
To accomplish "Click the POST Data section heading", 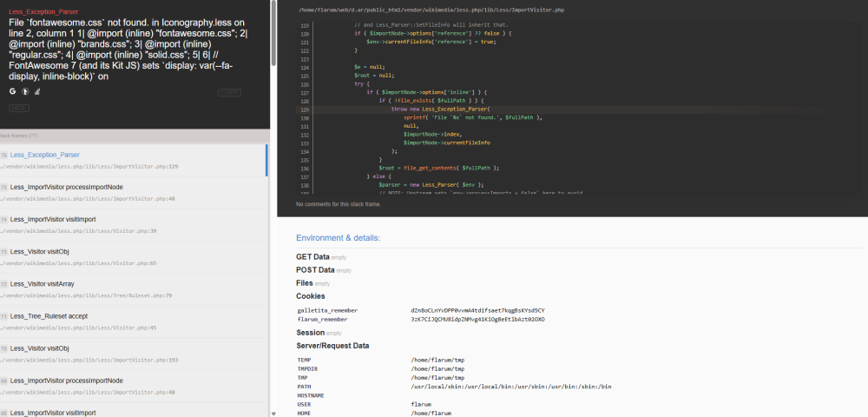I will pyautogui.click(x=315, y=270).
